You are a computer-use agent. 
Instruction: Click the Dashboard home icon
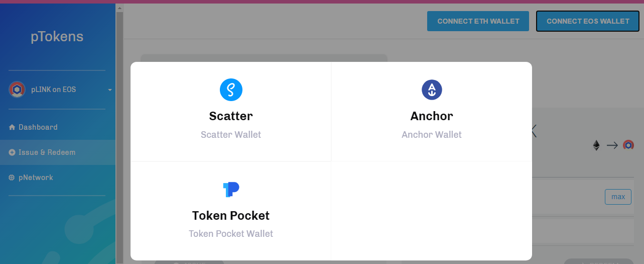coord(12,127)
